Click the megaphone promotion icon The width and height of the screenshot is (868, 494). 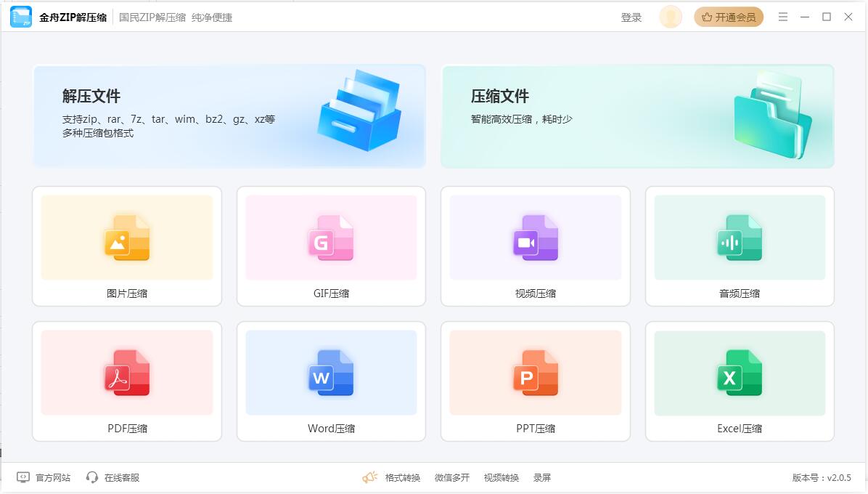coord(370,477)
